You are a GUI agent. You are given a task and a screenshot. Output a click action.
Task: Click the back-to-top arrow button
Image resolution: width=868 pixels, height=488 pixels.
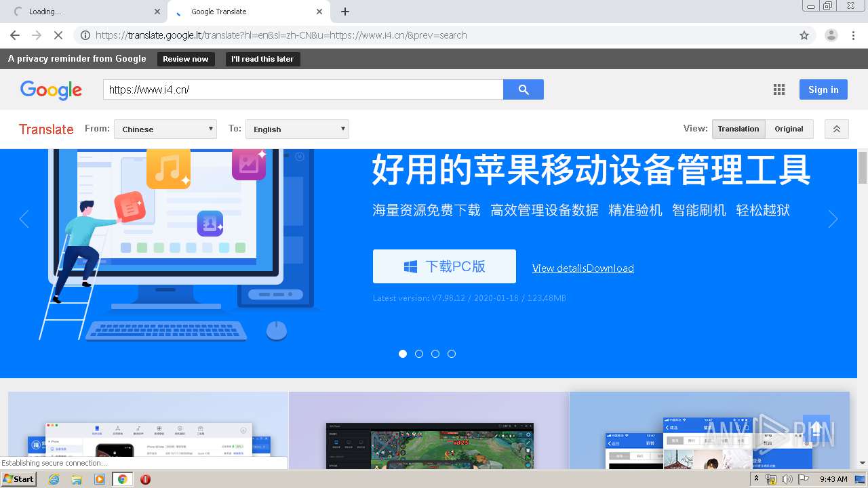[816, 429]
